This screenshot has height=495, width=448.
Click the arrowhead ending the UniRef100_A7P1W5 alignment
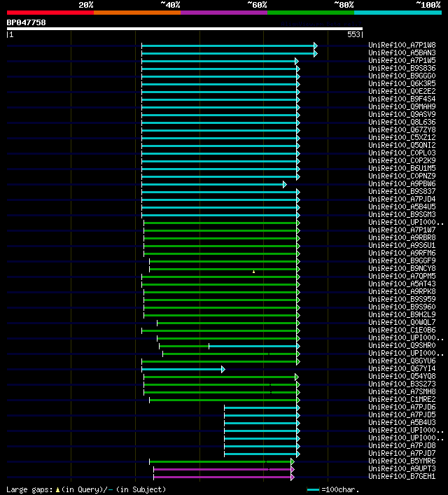297,61
